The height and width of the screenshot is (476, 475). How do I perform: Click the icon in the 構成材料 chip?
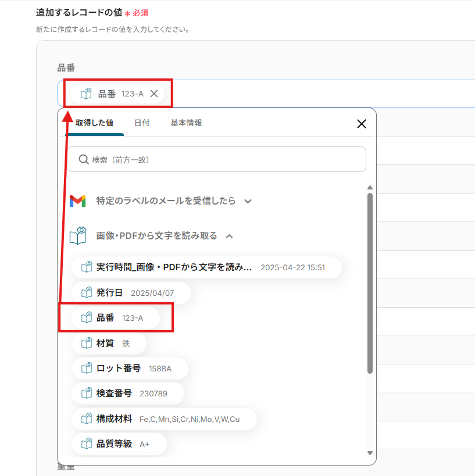[87, 418]
